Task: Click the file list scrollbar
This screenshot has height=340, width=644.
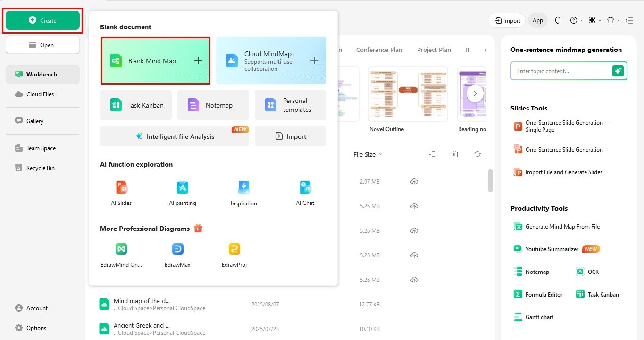Action: tap(490, 180)
